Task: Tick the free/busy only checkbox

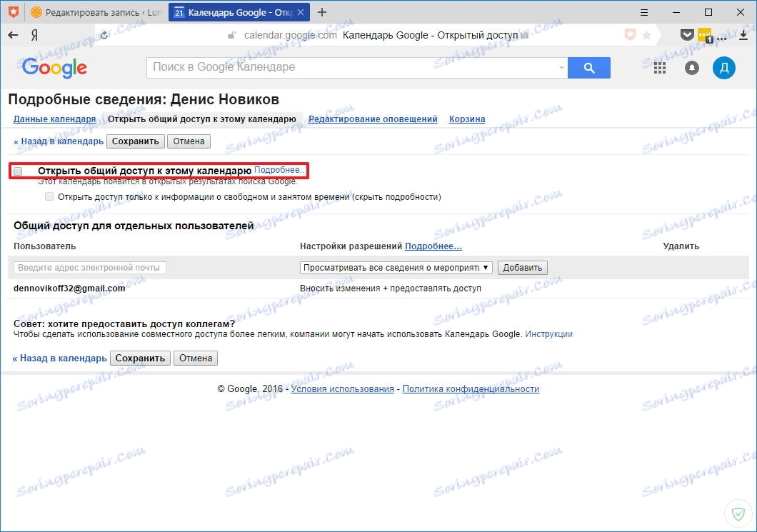Action: point(49,196)
